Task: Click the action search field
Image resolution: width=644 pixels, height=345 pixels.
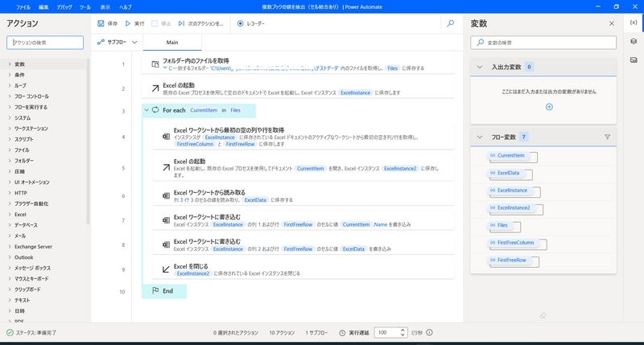Action: point(45,43)
